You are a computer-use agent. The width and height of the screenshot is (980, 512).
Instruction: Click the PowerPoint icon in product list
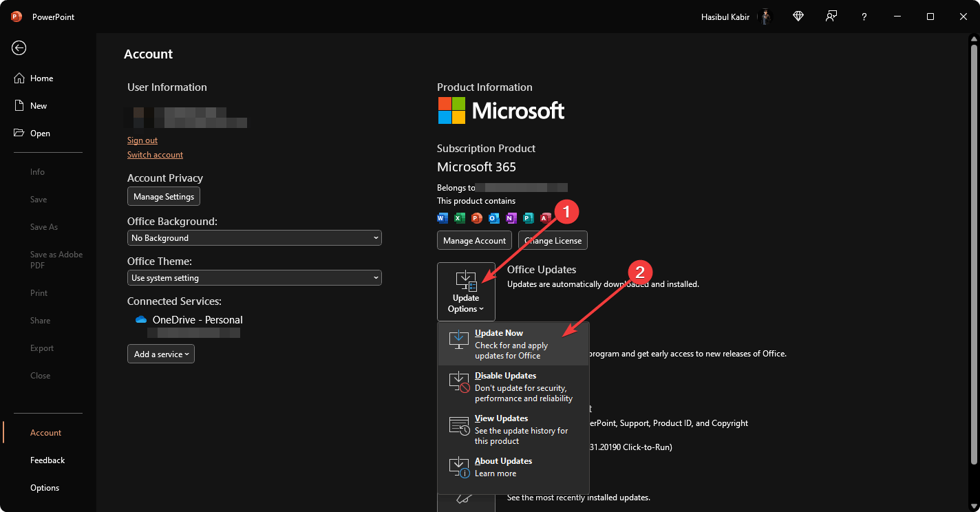[x=477, y=218]
